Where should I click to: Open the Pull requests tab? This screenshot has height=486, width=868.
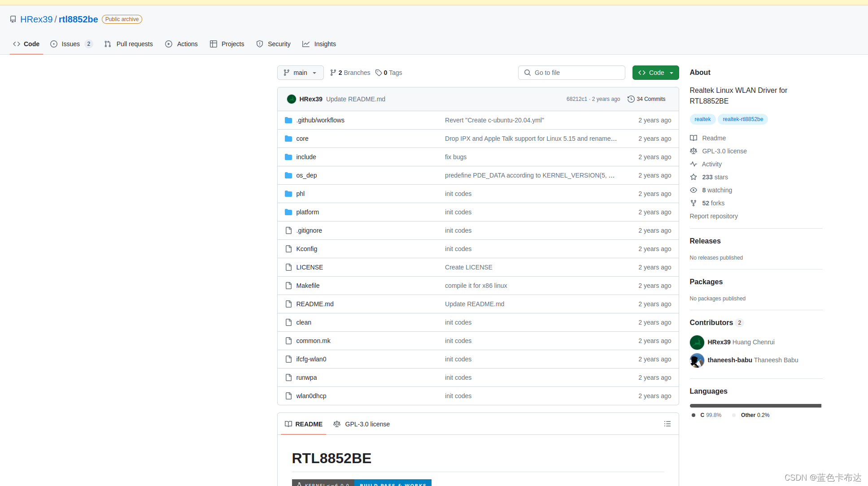point(129,44)
